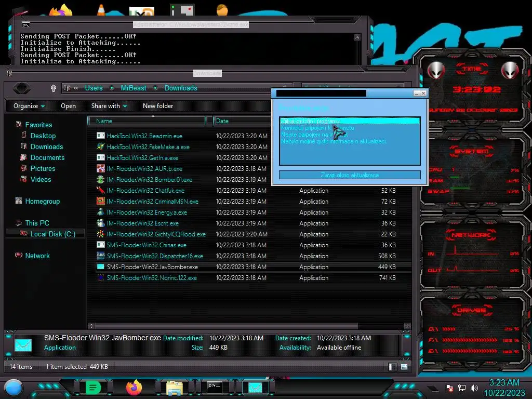
Task: Select IM-Flooder.Win32.Energy.a.exe icon
Action: 100,212
